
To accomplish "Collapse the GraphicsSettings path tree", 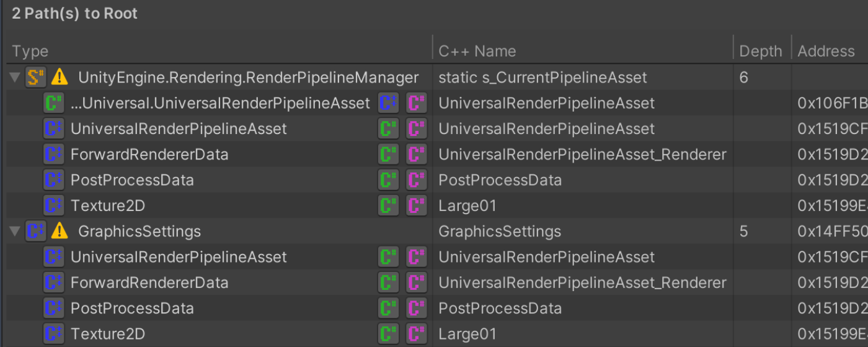I will pos(15,232).
